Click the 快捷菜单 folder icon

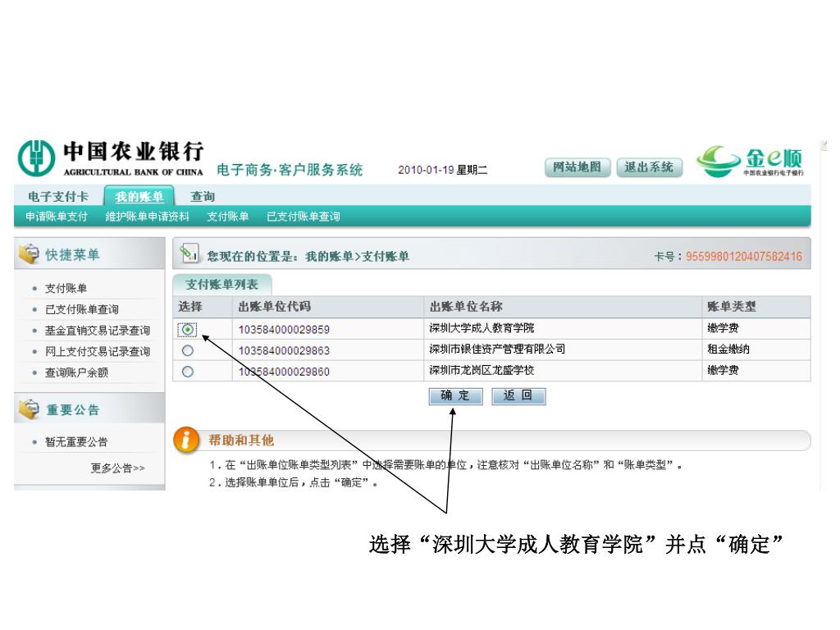tap(29, 253)
